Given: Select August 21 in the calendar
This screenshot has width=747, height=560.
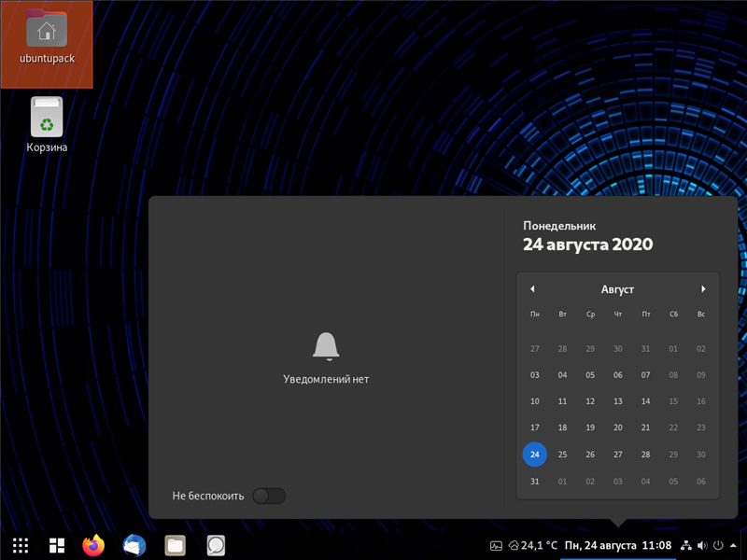Looking at the screenshot, I should tap(645, 427).
